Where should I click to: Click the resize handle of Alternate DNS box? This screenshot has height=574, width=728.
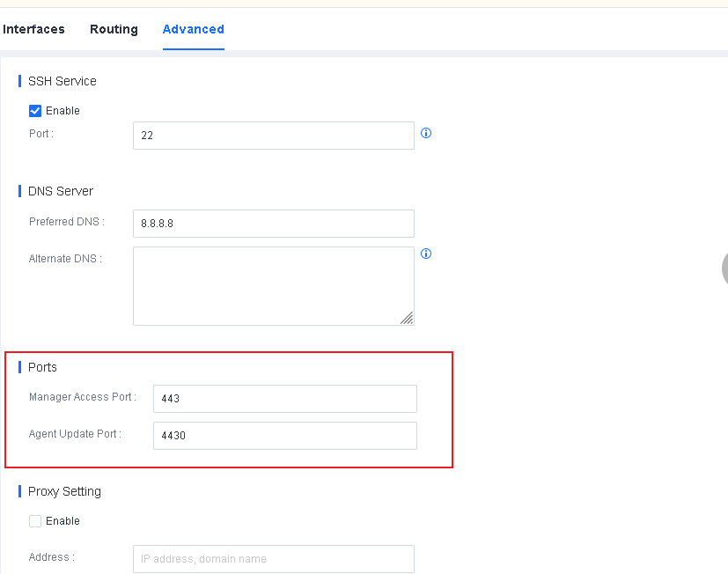coord(407,318)
